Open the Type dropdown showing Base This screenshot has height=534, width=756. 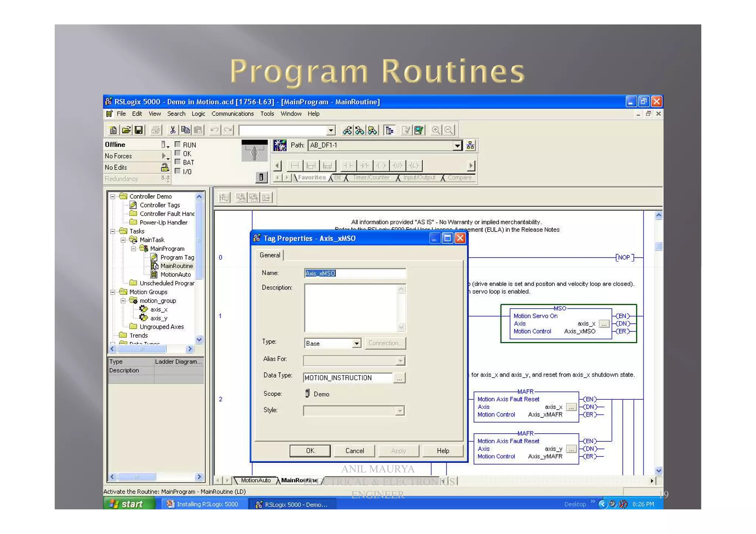point(356,343)
